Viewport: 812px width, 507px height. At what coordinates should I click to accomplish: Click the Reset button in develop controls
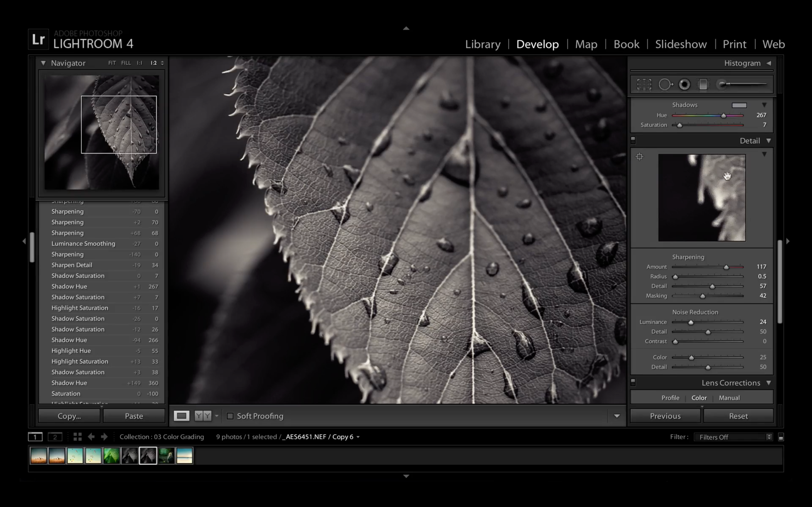click(738, 416)
